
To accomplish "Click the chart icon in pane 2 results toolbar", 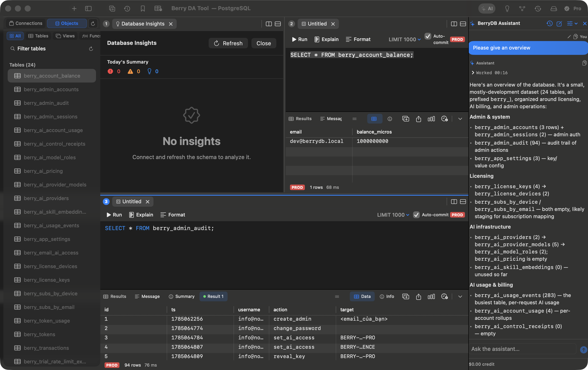I will [x=431, y=119].
